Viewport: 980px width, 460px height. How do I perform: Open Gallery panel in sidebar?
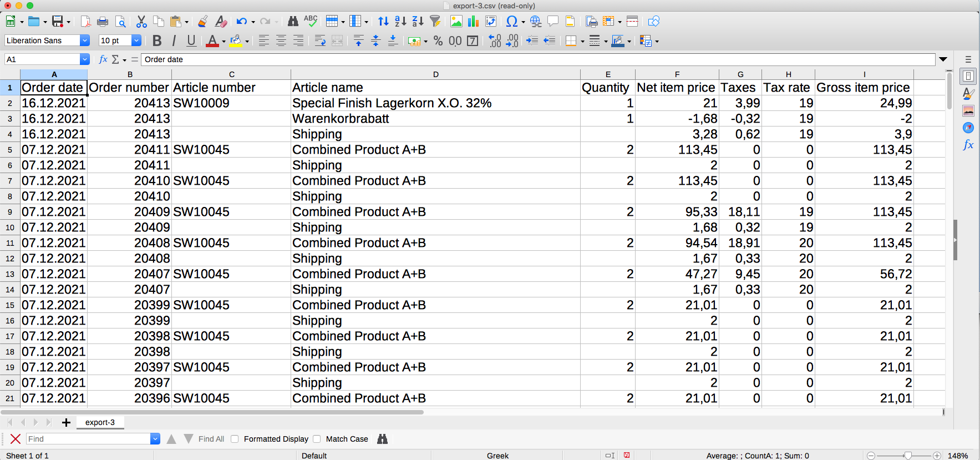click(x=968, y=111)
